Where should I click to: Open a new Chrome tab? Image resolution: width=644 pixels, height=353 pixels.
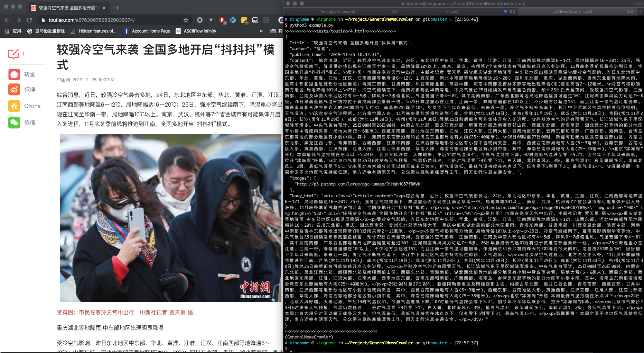tap(117, 8)
